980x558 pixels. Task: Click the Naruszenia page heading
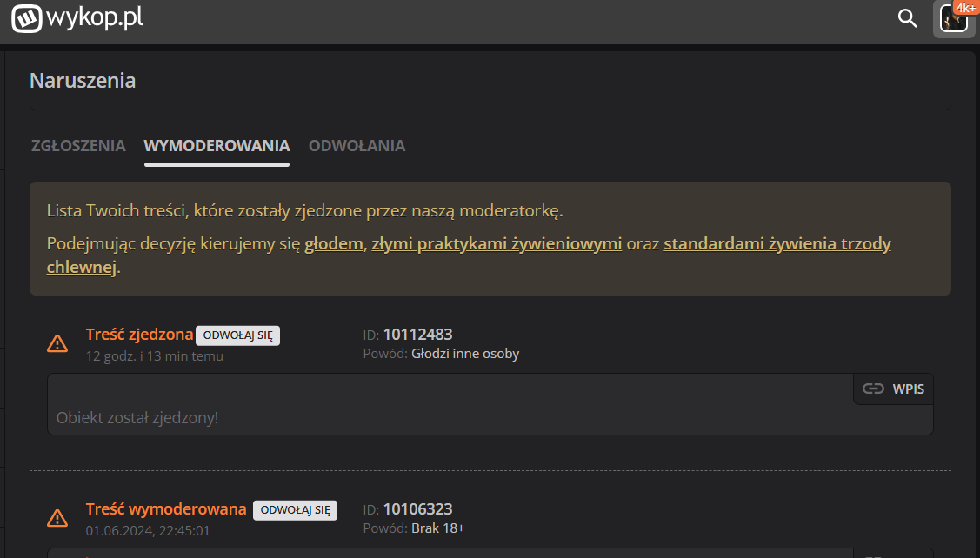coord(83,81)
